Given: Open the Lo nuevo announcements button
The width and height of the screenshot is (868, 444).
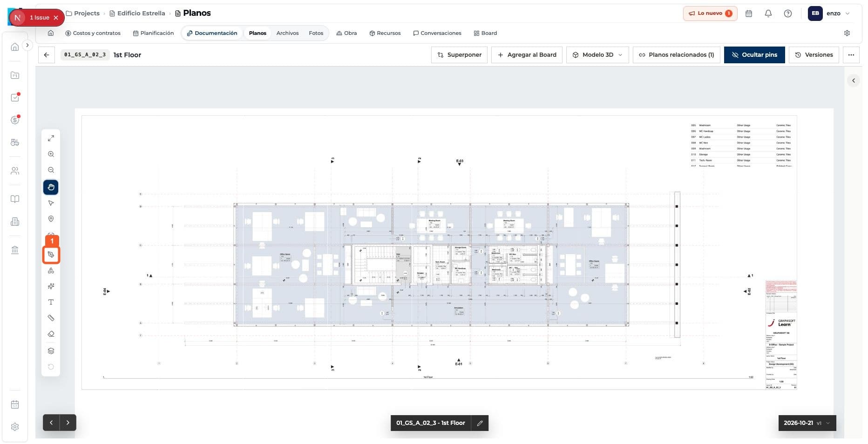Looking at the screenshot, I should (710, 13).
